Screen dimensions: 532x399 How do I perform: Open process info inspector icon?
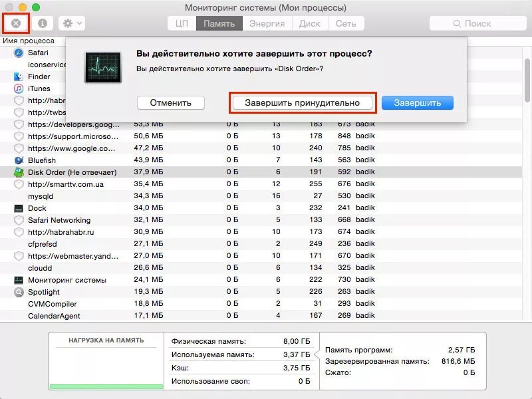[43, 23]
